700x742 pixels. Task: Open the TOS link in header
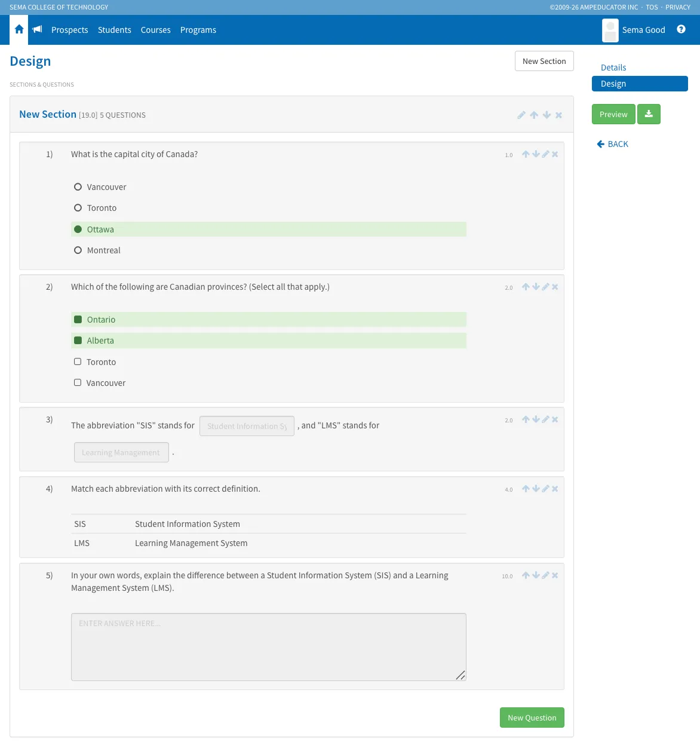(652, 7)
